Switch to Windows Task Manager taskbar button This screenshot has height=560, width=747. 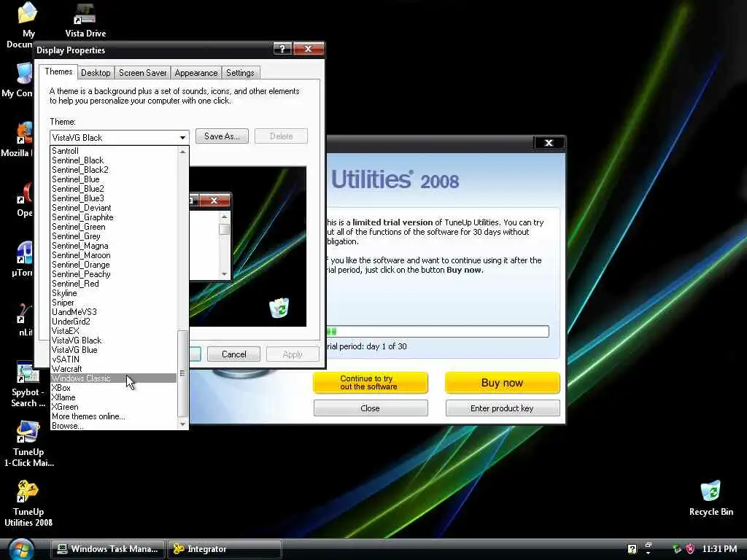coord(108,549)
